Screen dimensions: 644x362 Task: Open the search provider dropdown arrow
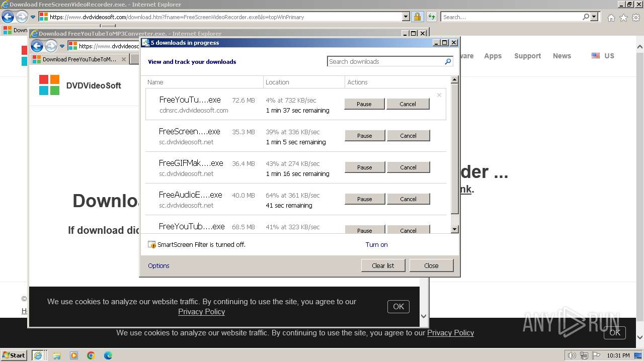[594, 17]
